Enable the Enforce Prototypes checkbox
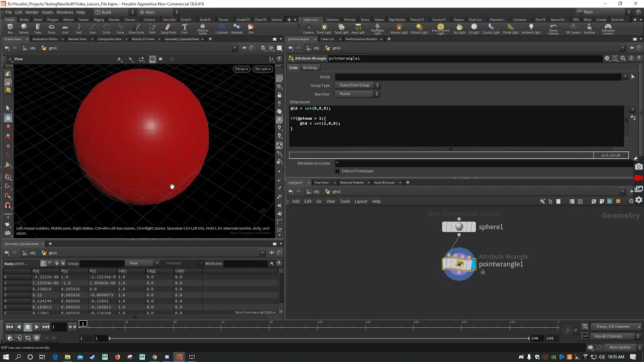 coord(337,171)
